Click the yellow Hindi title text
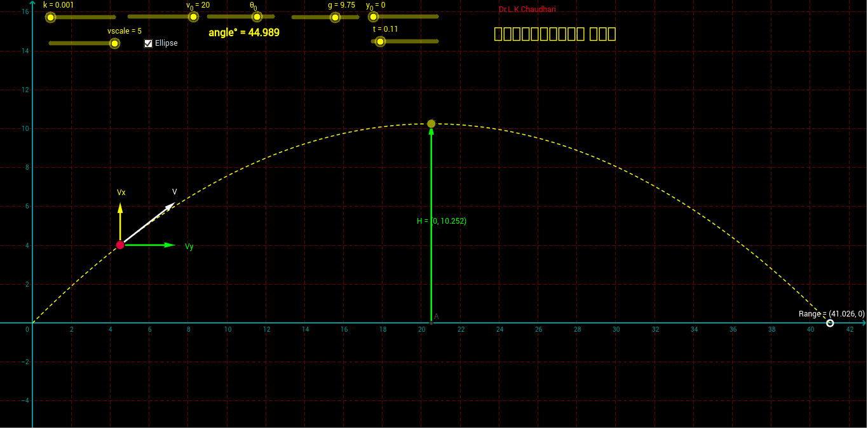The image size is (868, 429). click(553, 34)
